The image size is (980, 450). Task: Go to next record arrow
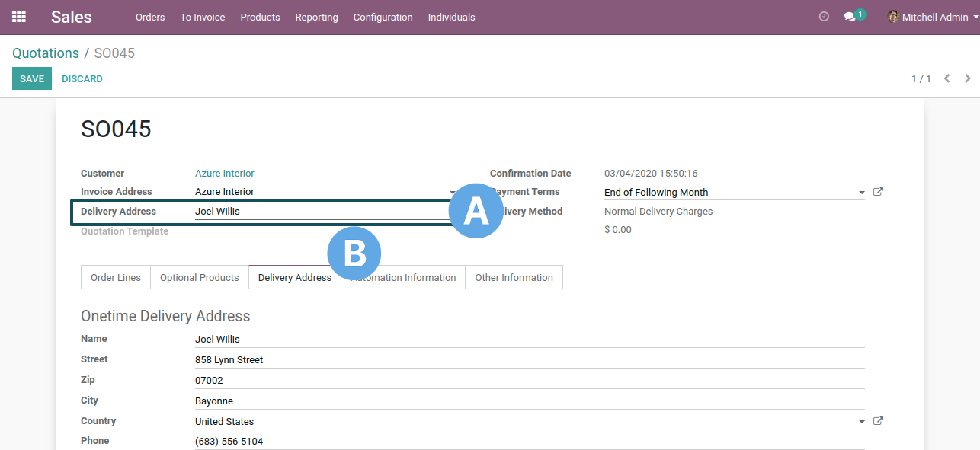click(x=968, y=78)
